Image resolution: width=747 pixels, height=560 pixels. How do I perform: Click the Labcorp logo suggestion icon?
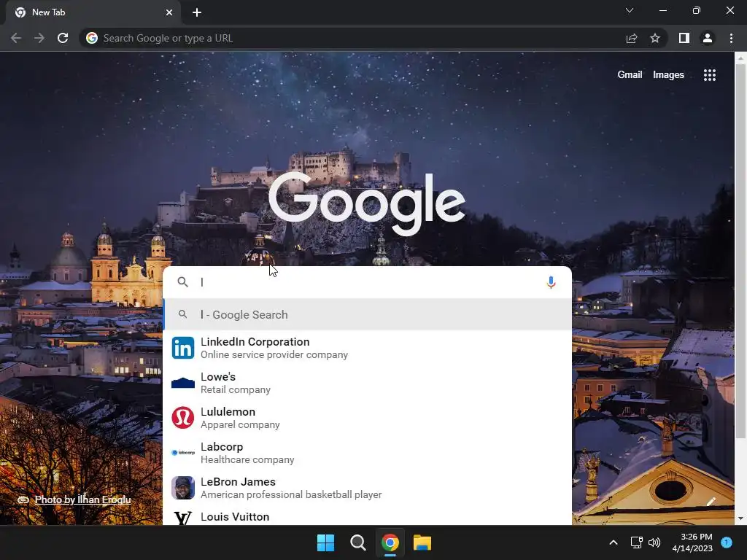pos(183,452)
